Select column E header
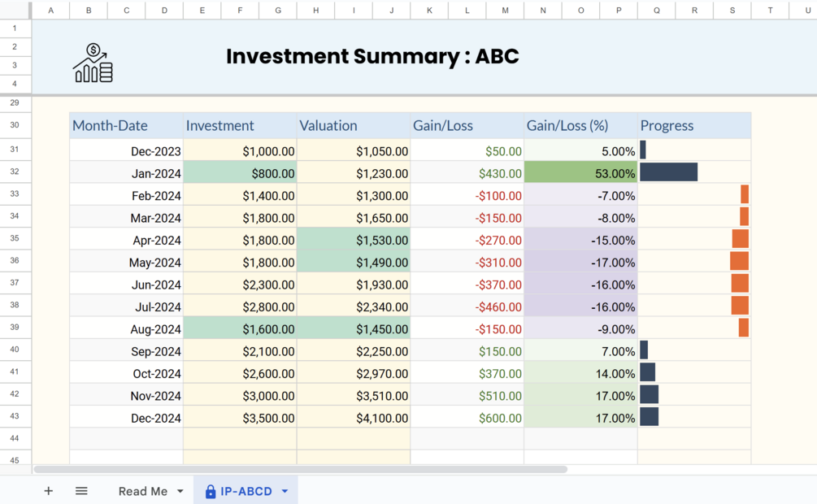Screen dimensions: 817x504 [x=202, y=11]
